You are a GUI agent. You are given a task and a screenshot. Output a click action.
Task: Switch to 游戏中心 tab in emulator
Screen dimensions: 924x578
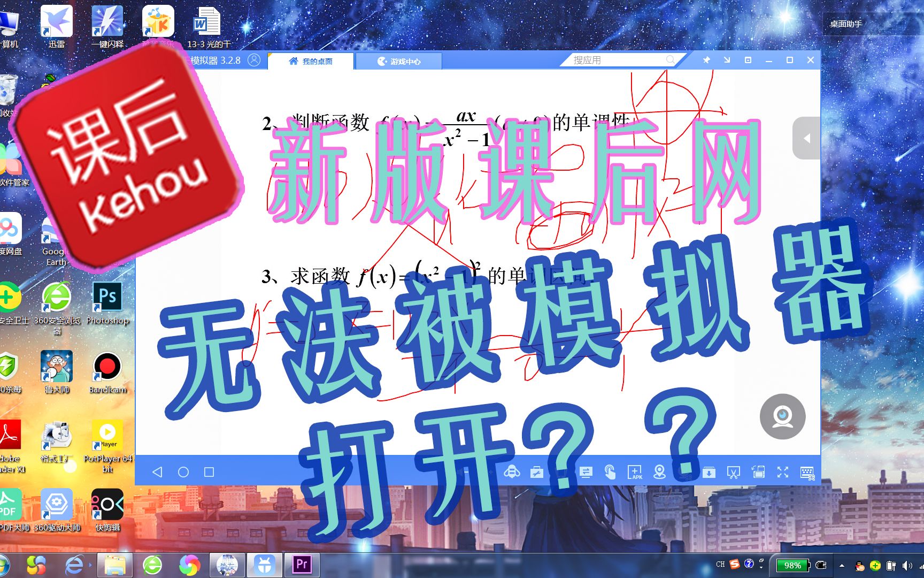tap(399, 62)
